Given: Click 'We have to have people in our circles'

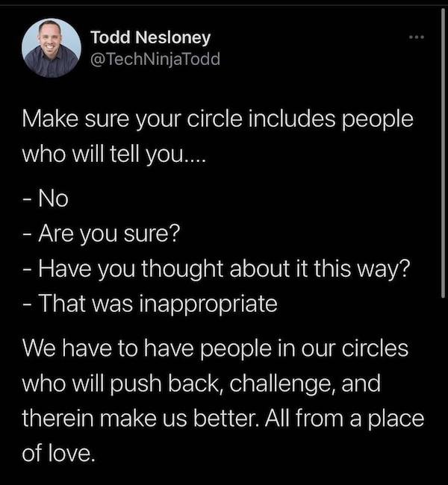Looking at the screenshot, I should [x=215, y=348].
